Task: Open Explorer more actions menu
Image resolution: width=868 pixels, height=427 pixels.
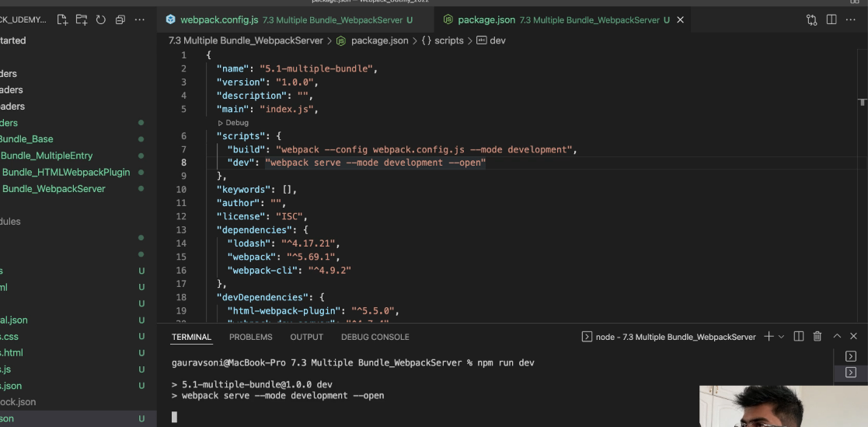Action: 140,20
